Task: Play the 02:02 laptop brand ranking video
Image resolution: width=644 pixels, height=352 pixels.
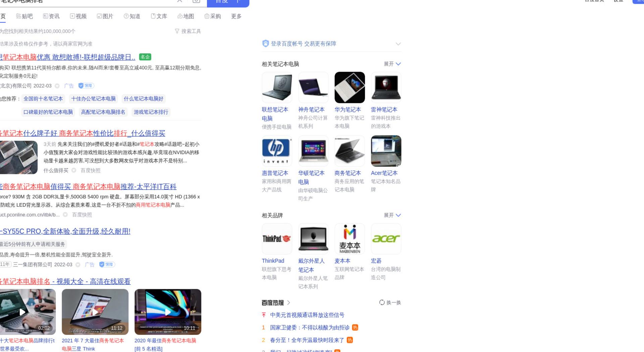Action: coord(28,312)
